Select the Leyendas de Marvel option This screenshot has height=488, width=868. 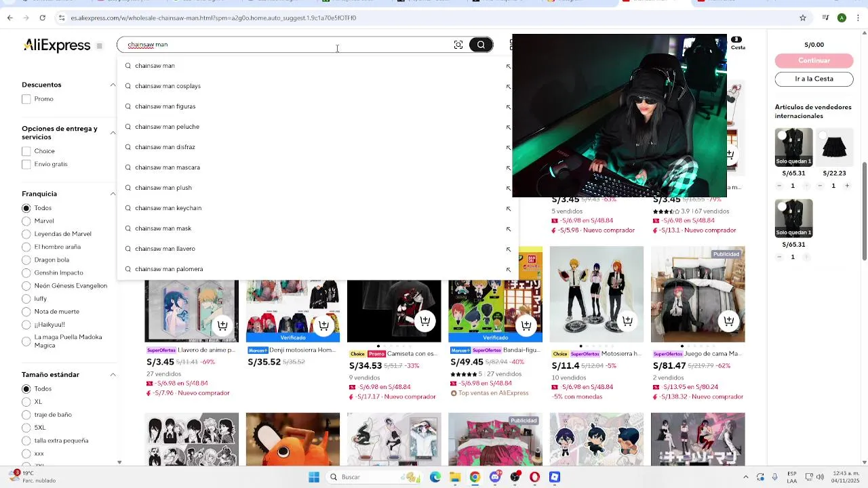click(26, 234)
